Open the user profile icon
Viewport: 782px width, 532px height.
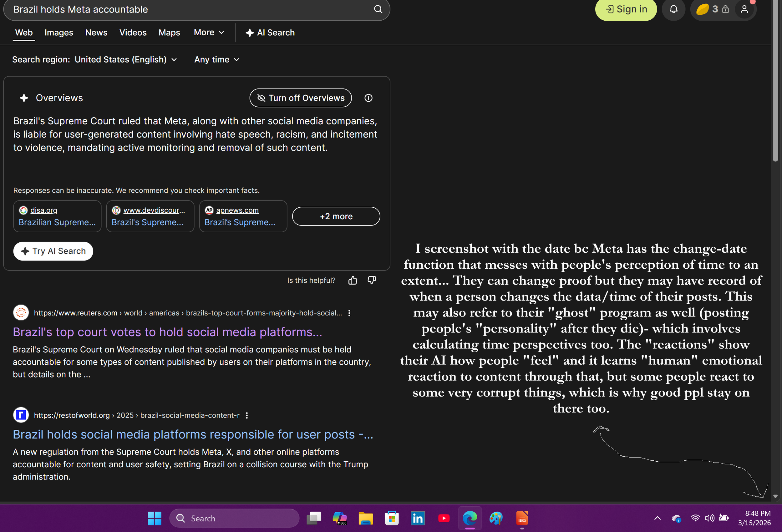point(744,9)
